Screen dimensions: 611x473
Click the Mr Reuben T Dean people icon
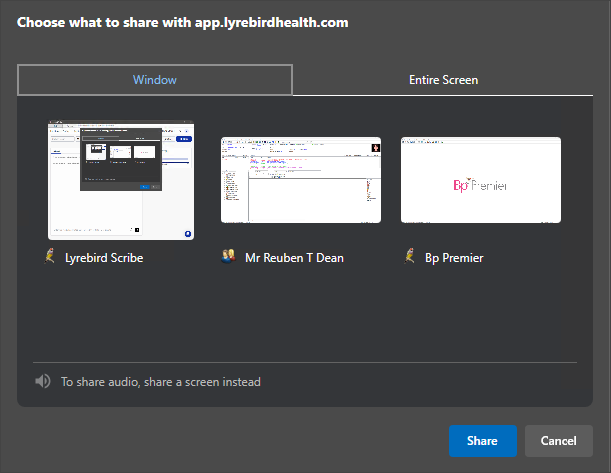click(x=228, y=256)
